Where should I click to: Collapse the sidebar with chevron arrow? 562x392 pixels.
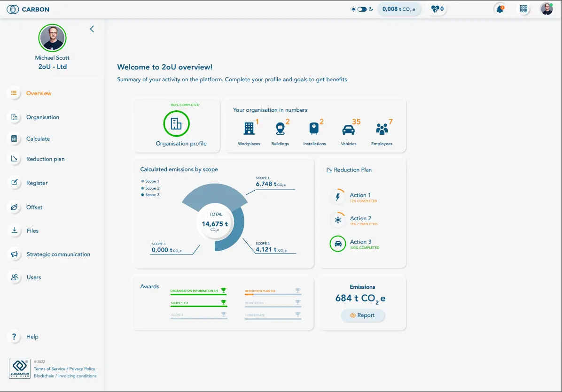[92, 29]
